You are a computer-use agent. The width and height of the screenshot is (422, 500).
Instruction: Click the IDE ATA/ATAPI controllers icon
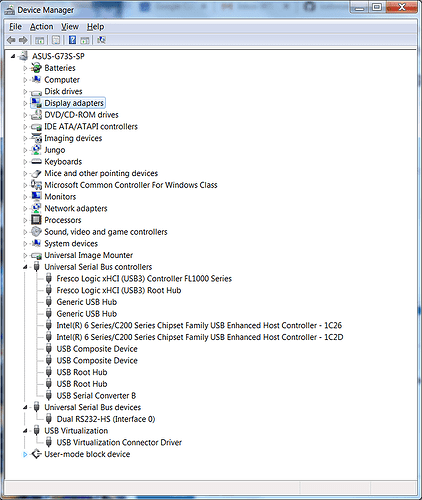click(x=36, y=127)
